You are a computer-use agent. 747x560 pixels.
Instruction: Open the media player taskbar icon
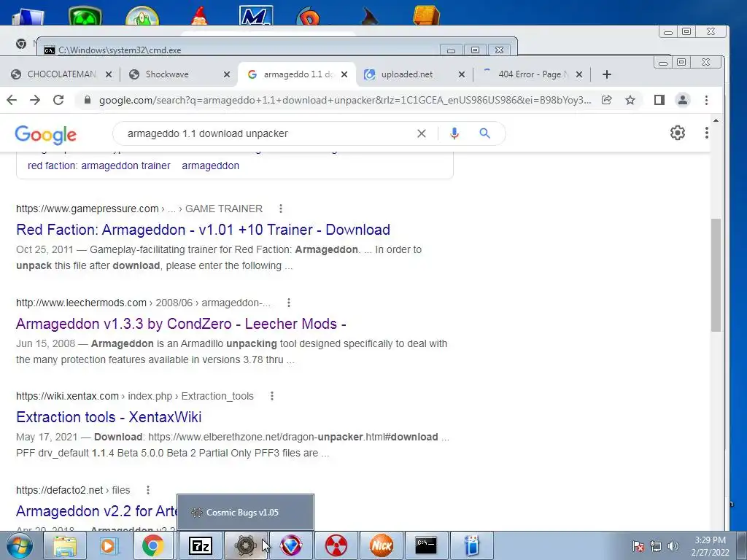click(108, 545)
